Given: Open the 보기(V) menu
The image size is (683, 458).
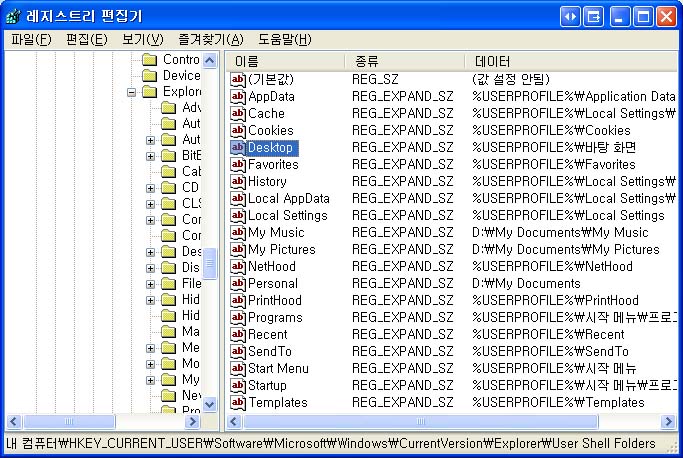Looking at the screenshot, I should coord(142,40).
